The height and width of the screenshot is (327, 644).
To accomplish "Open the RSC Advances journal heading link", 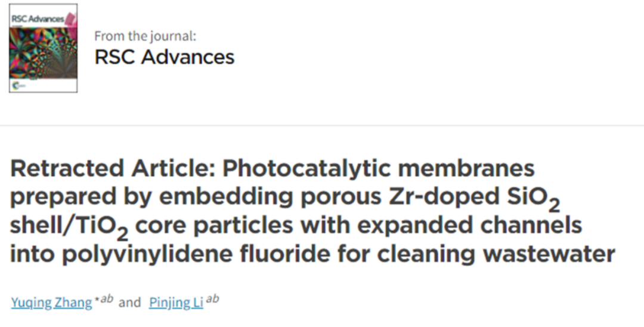I will click(x=165, y=57).
